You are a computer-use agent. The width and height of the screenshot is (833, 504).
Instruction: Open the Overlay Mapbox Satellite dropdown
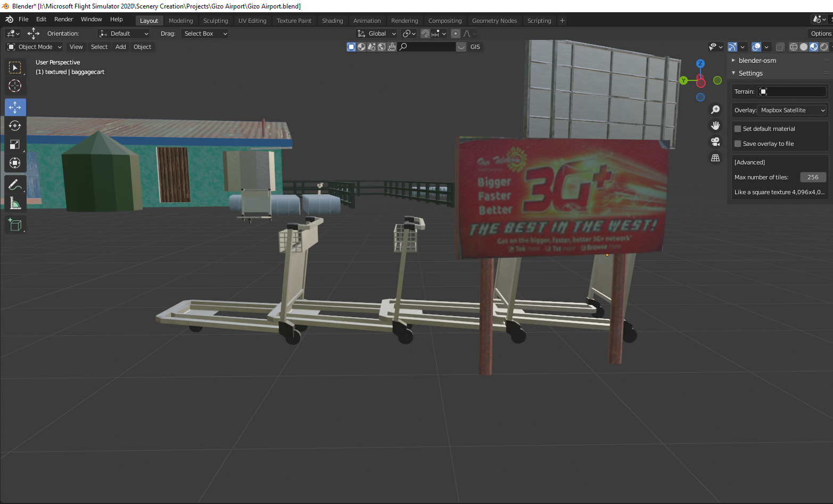tap(793, 110)
